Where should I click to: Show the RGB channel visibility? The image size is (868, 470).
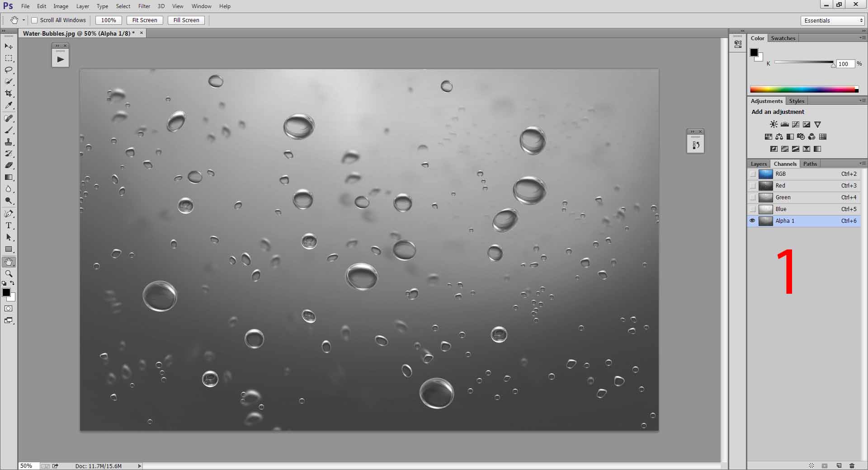752,174
